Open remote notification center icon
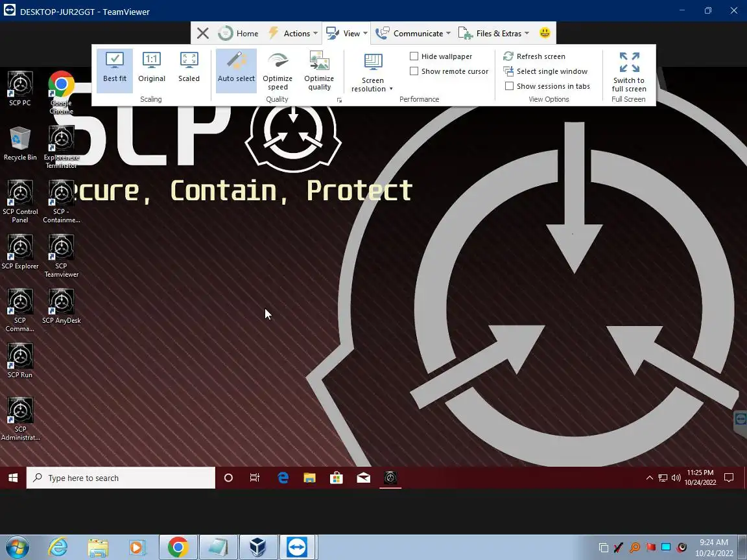This screenshot has width=747, height=560. (x=729, y=478)
